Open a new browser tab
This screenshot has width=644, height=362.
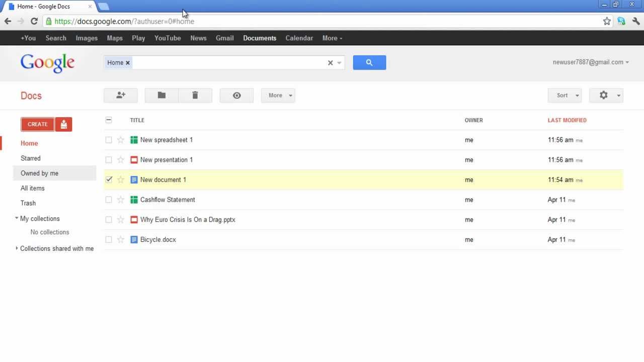[103, 7]
